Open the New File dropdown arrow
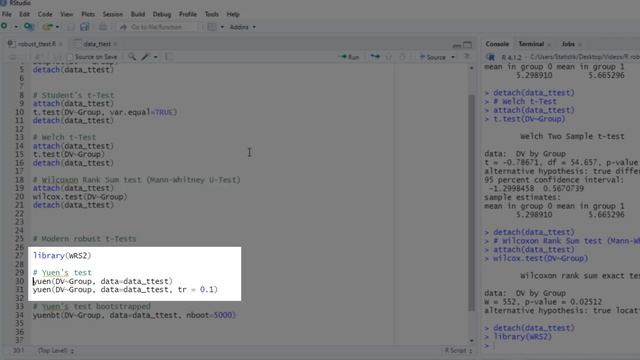640x360 pixels. 16,27
